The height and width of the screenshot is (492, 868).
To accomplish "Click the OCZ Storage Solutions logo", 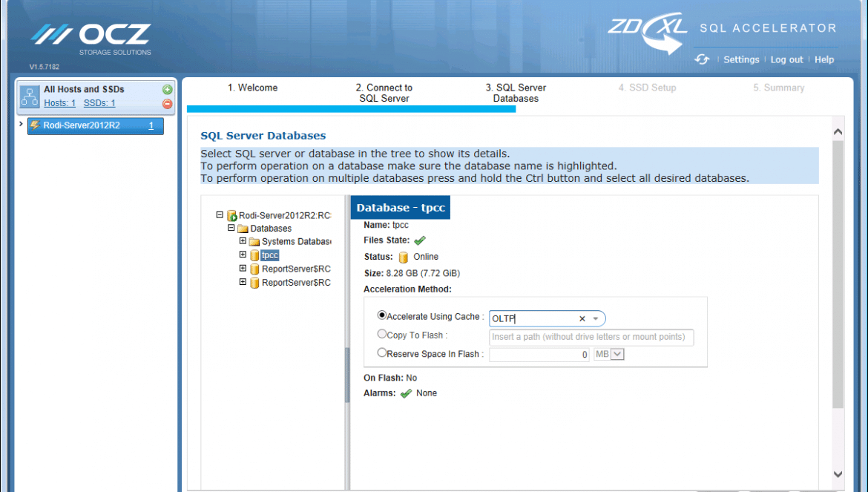I will [91, 39].
